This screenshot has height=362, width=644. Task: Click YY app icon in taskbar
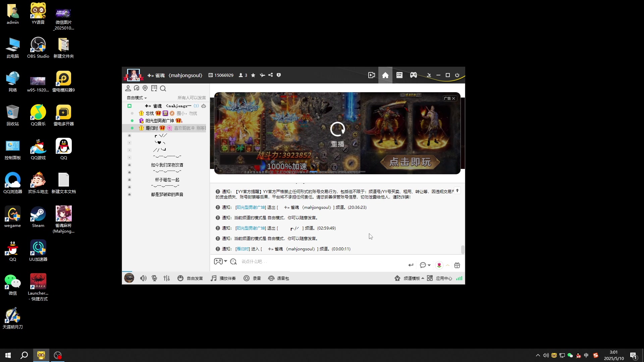(41, 355)
